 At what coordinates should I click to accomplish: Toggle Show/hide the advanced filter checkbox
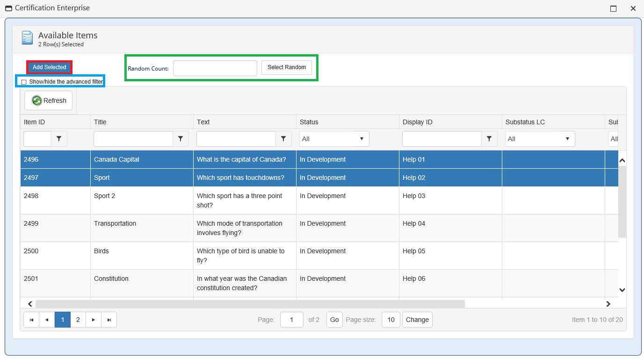(x=24, y=82)
